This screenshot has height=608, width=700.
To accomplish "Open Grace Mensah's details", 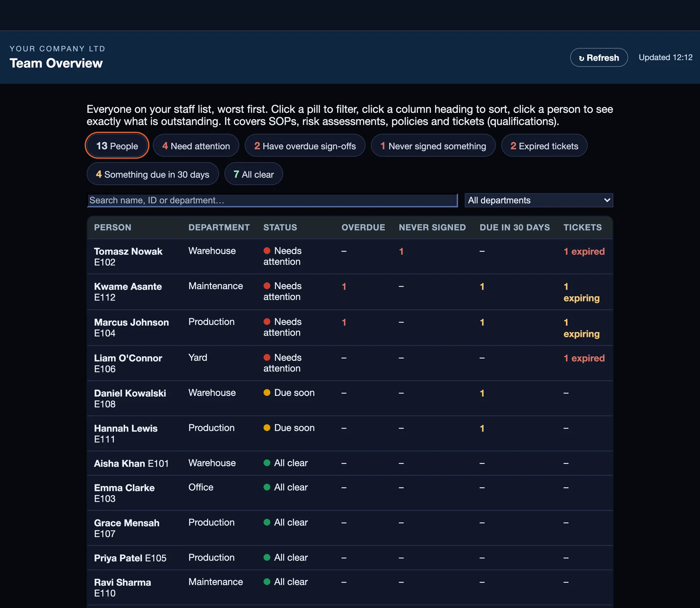I will [350, 528].
